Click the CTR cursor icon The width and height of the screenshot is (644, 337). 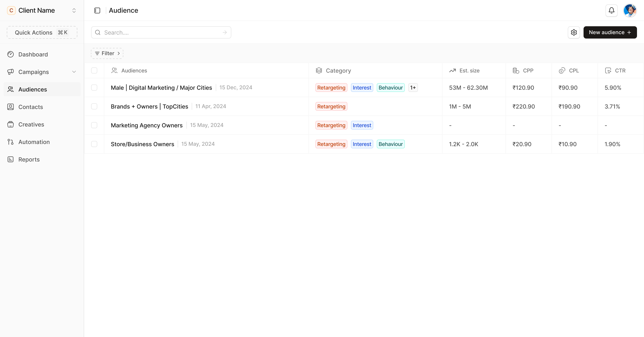point(608,71)
